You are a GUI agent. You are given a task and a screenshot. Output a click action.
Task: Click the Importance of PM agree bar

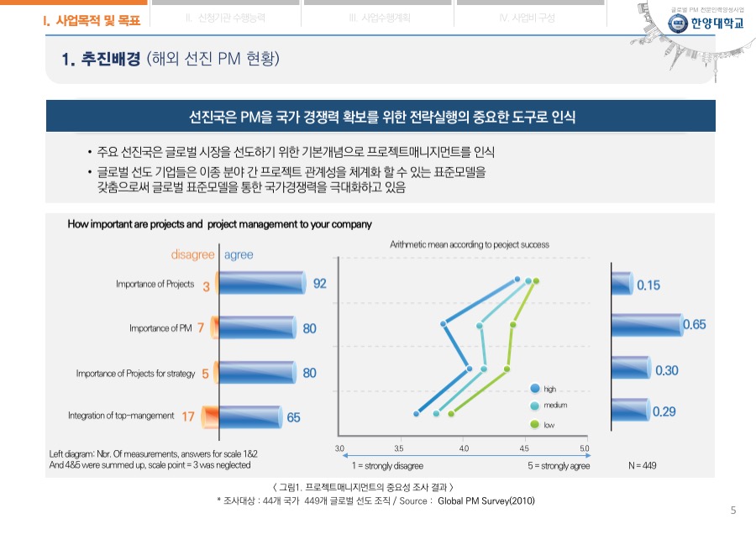click(x=258, y=327)
